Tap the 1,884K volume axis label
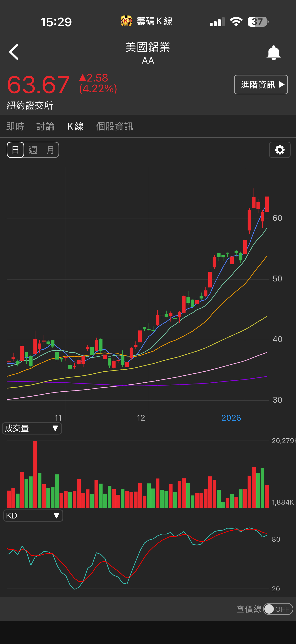This screenshot has height=644, width=296. (283, 502)
